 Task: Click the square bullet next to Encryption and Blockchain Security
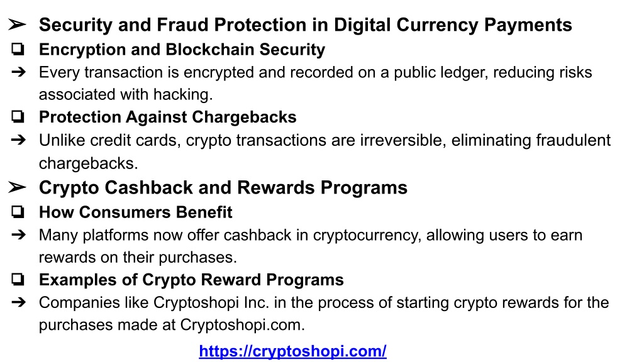coord(18,49)
